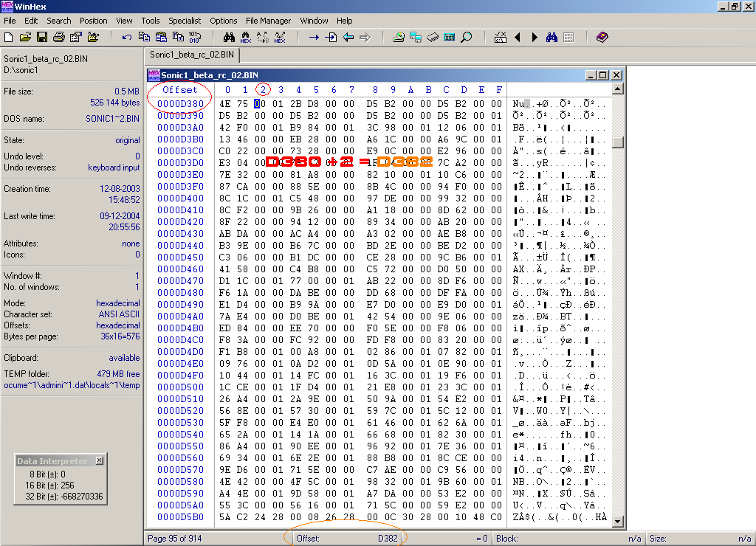Image resolution: width=756 pixels, height=546 pixels.
Task: Open the Search menu
Action: 59,21
